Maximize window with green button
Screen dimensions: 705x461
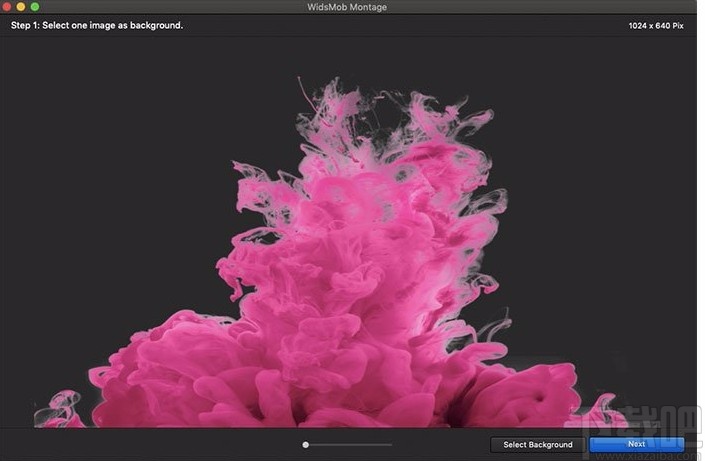pos(35,7)
